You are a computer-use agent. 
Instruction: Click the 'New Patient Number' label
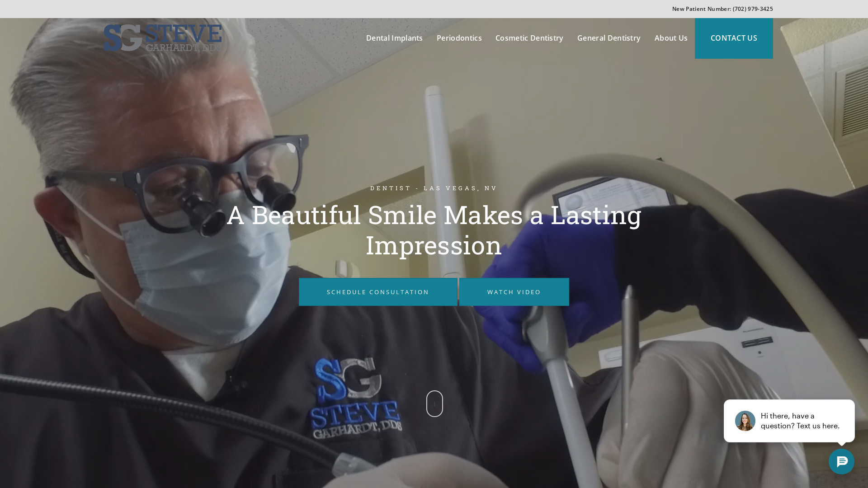(x=701, y=9)
